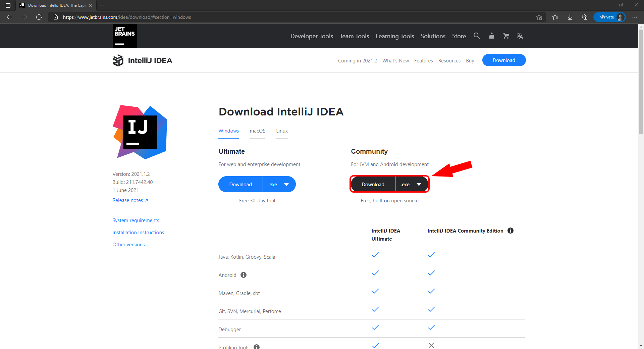
Task: Click the lock site info icon
Action: pyautogui.click(x=56, y=17)
